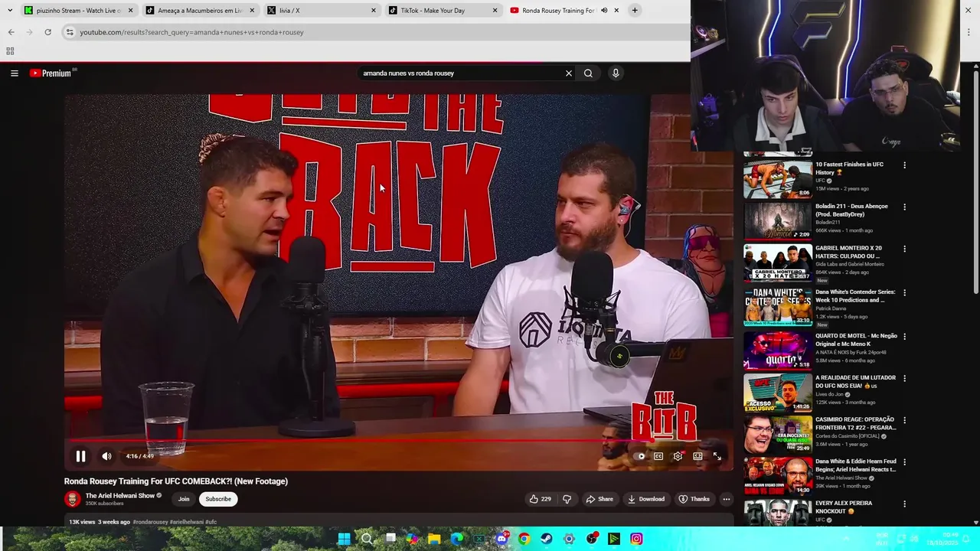Reload the current page
The width and height of the screenshot is (980, 551).
(x=47, y=32)
